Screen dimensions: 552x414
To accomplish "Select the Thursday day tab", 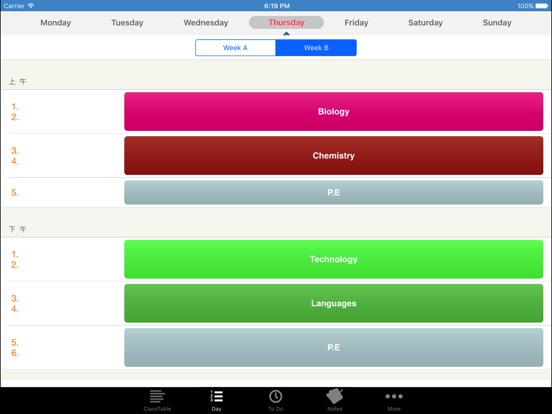I will click(286, 23).
